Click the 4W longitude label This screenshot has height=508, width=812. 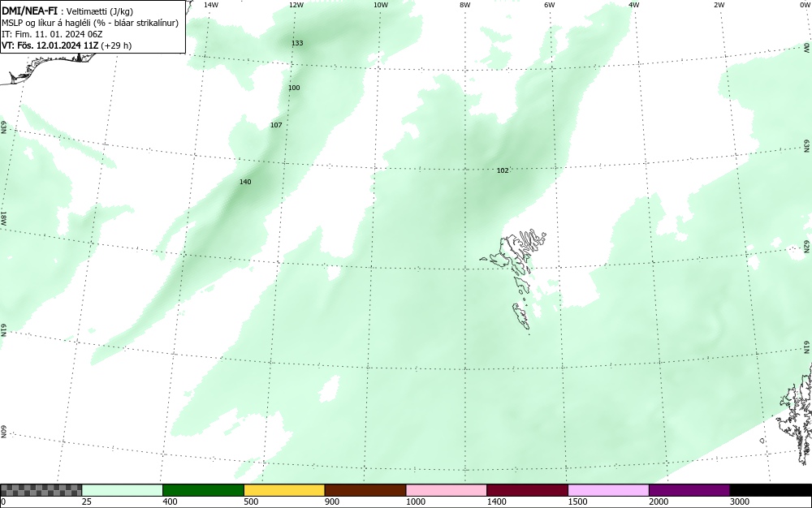click(634, 5)
